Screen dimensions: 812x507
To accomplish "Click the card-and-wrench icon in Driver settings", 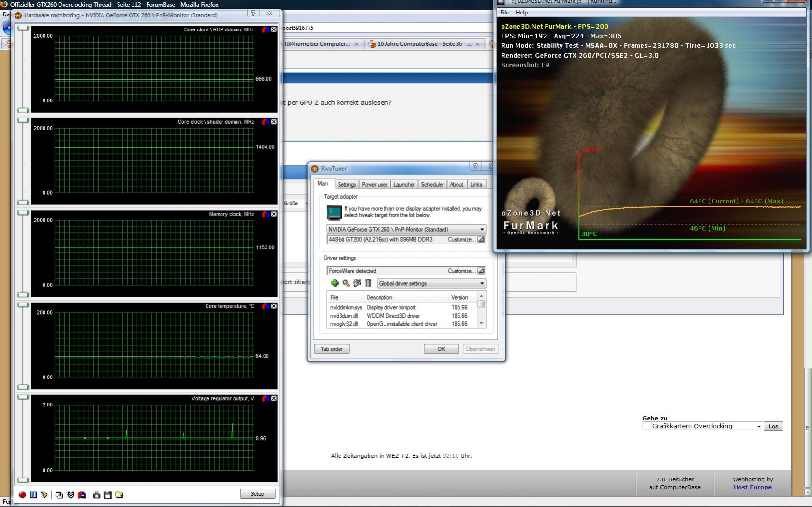I will [357, 283].
